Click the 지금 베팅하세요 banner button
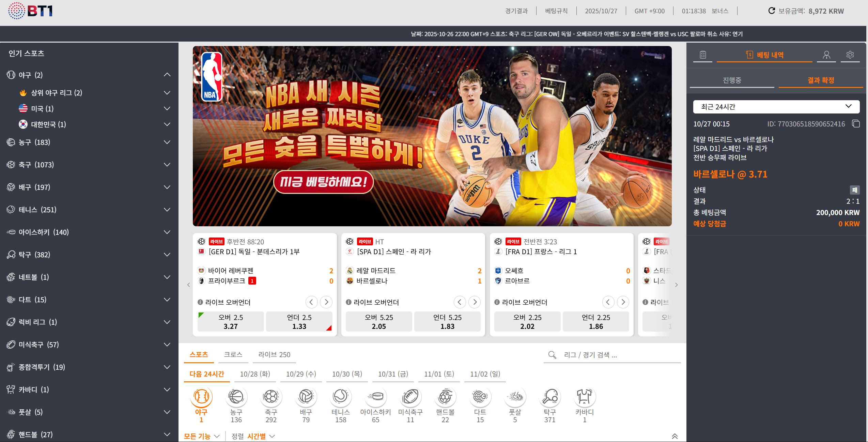The height and width of the screenshot is (442, 868). pos(323,182)
